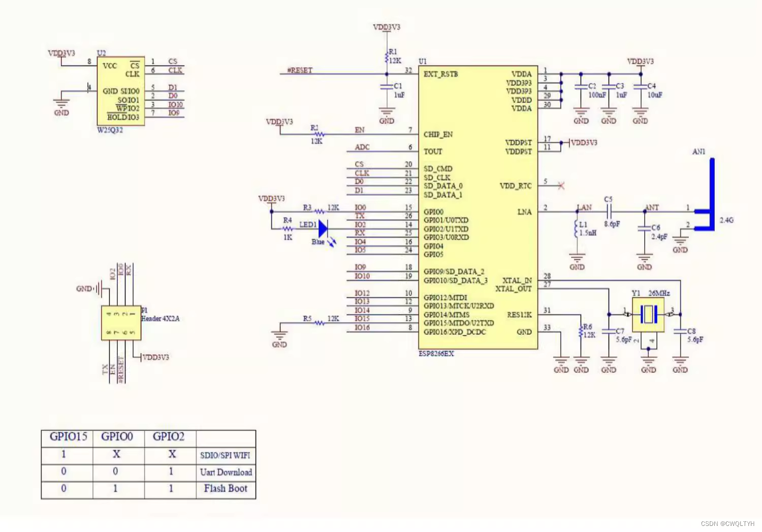This screenshot has width=762, height=532.
Task: Select the C7 5.6pF capacitor symbol
Action: [x=609, y=331]
